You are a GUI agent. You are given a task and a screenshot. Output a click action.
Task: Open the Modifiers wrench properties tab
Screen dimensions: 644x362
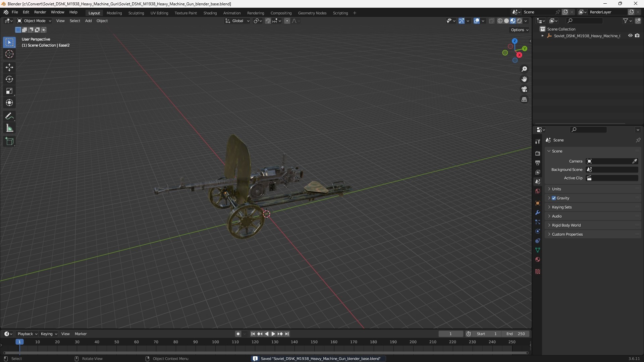538,213
